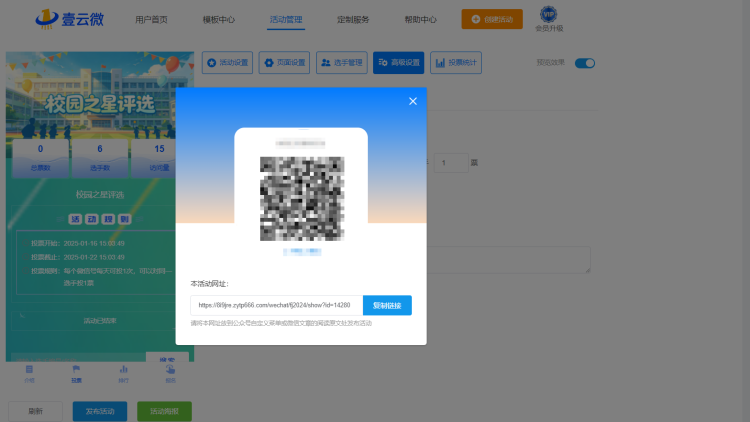Click the large textarea behind the dialog
This screenshot has width=750, height=422.
point(508,260)
